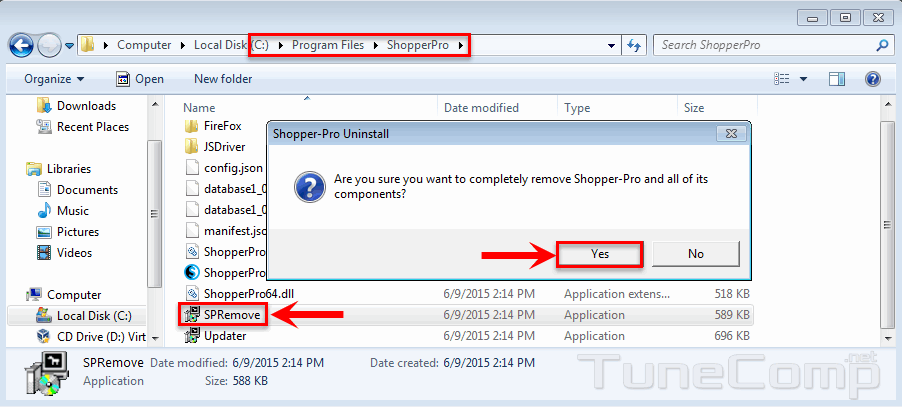
Task: Click Computer in the address bar
Action: (144, 45)
